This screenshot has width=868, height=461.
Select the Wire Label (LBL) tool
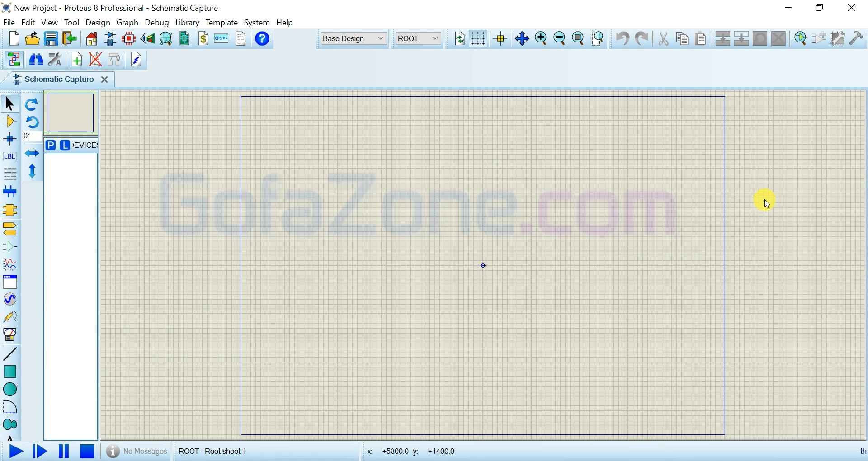click(9, 156)
